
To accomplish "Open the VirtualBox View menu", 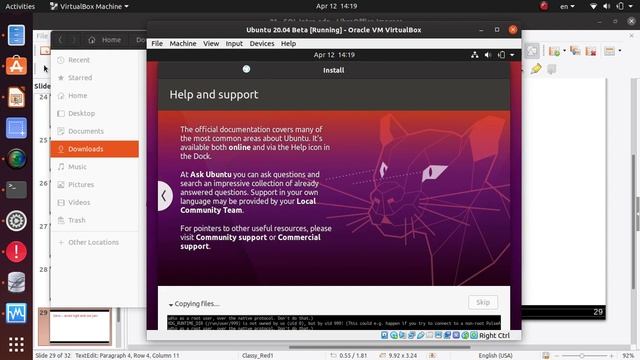I will pos(211,44).
